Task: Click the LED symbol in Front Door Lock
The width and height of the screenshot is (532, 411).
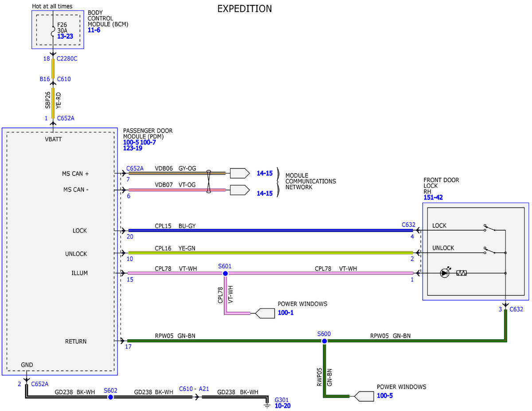Action: (445, 273)
